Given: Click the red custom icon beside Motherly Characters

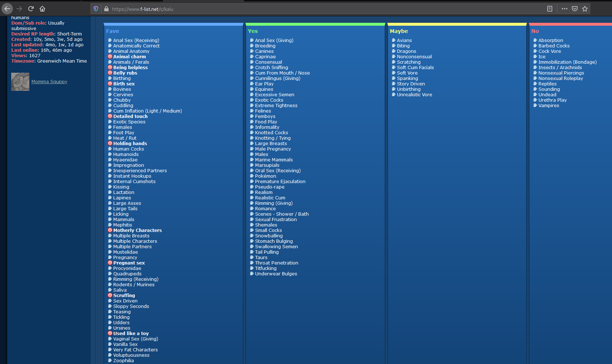Looking at the screenshot, I should [x=110, y=230].
